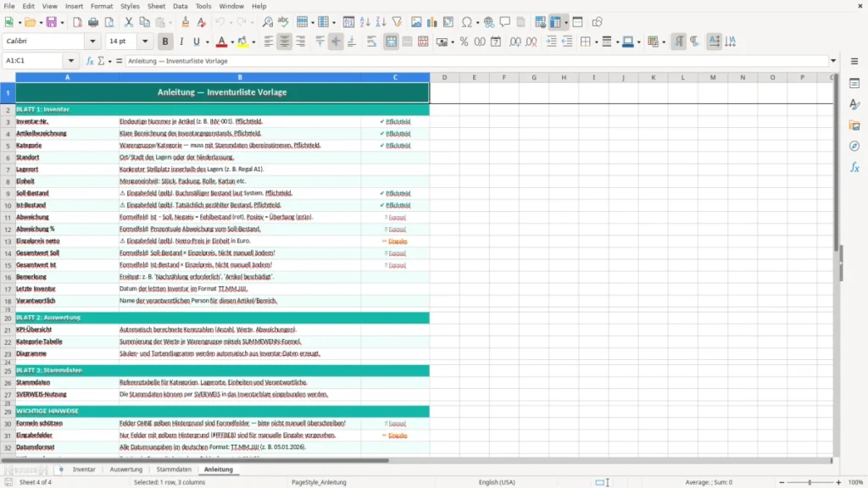Open the File menu
The width and height of the screenshot is (868, 488).
click(9, 6)
